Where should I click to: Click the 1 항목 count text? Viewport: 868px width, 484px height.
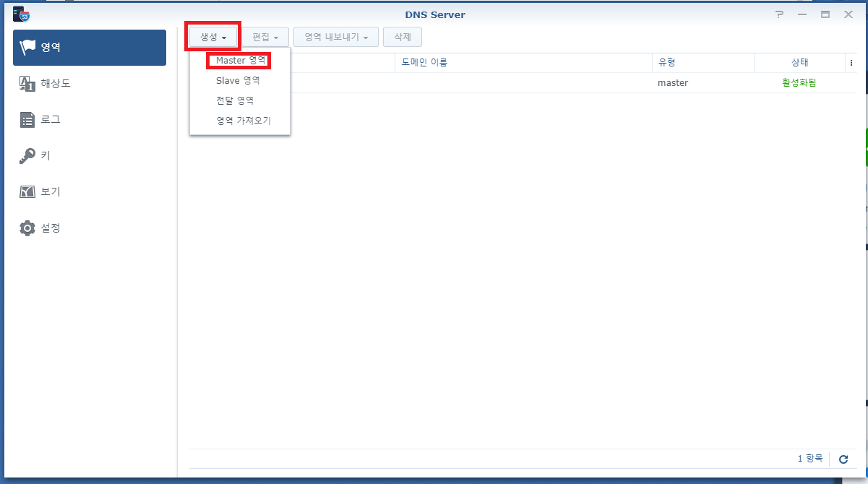click(810, 459)
